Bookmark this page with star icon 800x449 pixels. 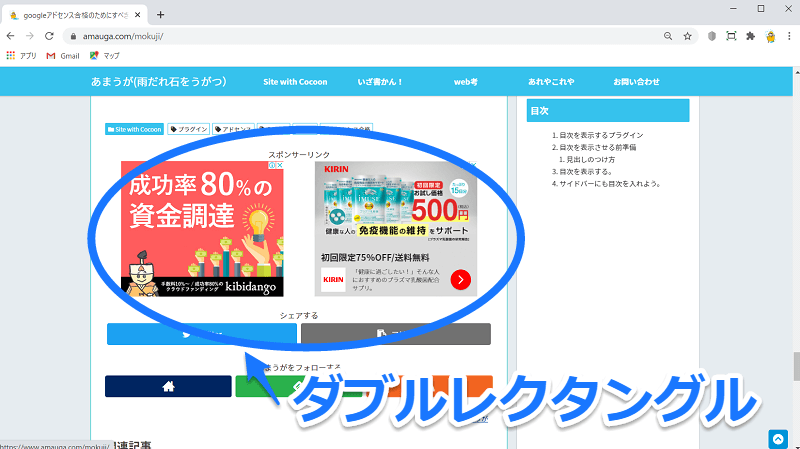(687, 36)
